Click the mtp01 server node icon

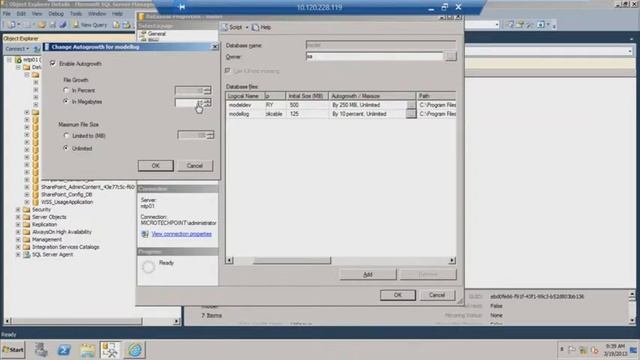18,60
